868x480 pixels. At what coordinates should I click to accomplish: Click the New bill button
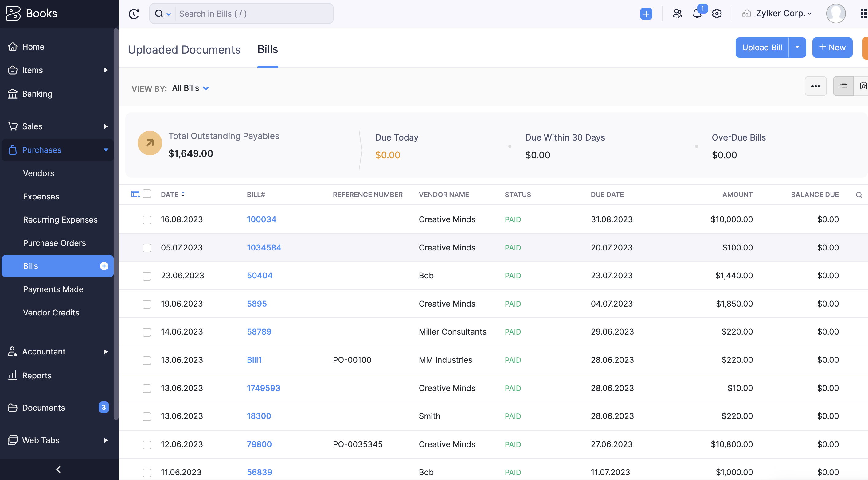(x=832, y=48)
